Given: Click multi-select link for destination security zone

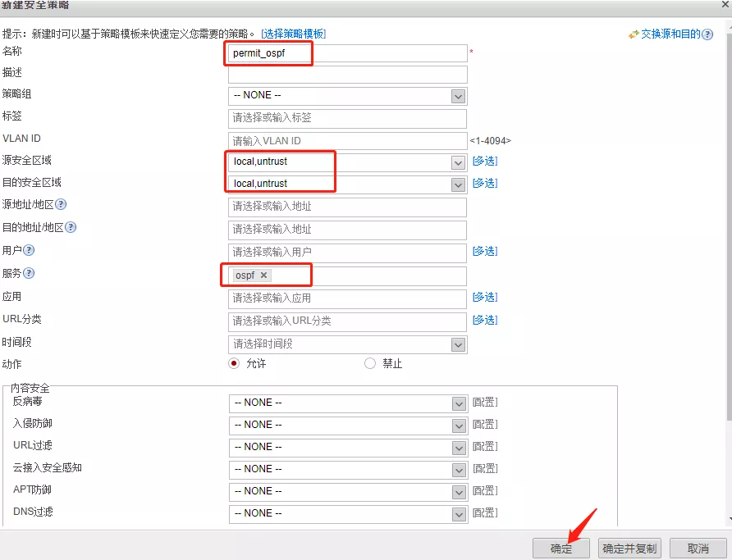Looking at the screenshot, I should (484, 184).
